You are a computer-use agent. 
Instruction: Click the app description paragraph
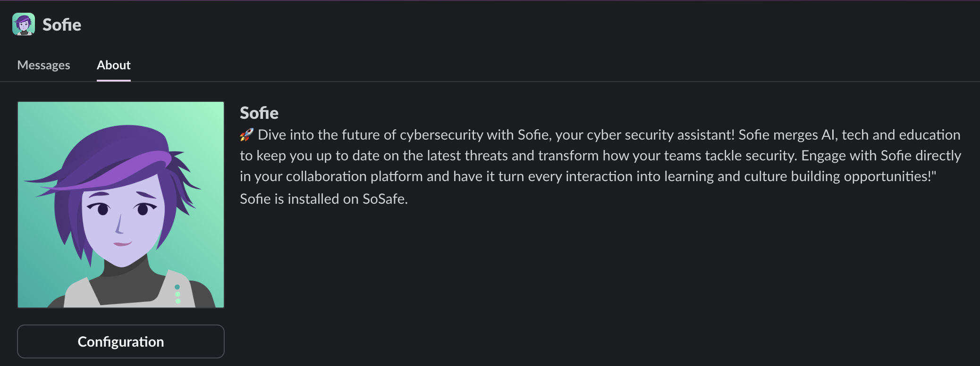click(600, 156)
